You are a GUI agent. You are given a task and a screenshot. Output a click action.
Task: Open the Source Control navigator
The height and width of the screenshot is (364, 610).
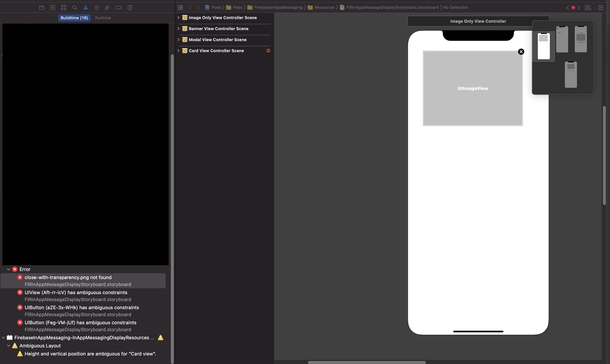click(x=53, y=8)
